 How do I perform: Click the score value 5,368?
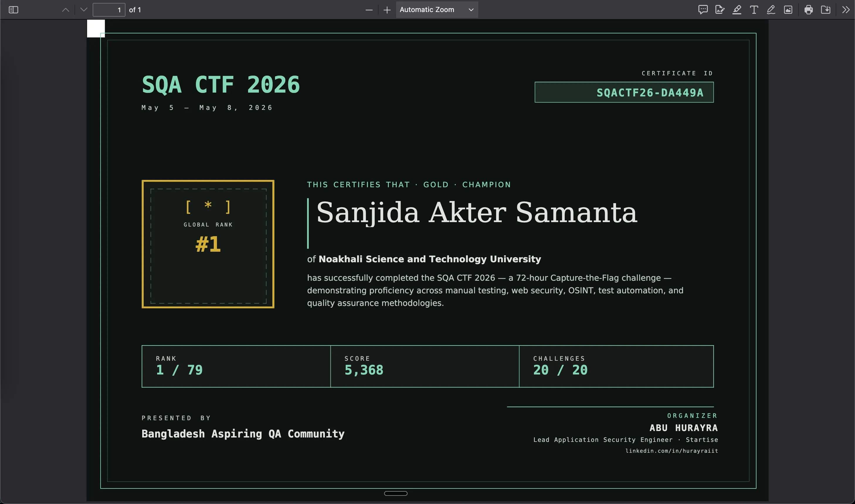[364, 370]
